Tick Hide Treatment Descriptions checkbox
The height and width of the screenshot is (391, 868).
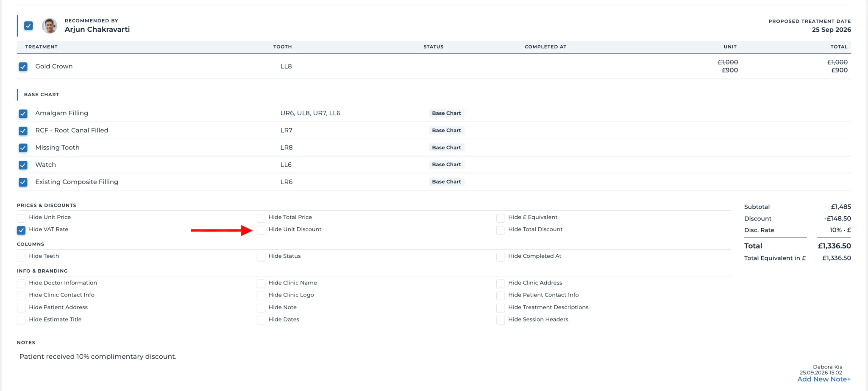[x=501, y=308]
